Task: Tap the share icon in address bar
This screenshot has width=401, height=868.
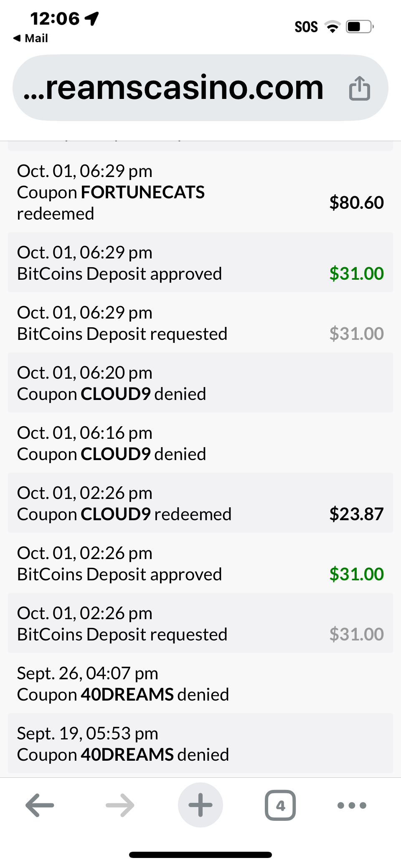Action: 359,88
